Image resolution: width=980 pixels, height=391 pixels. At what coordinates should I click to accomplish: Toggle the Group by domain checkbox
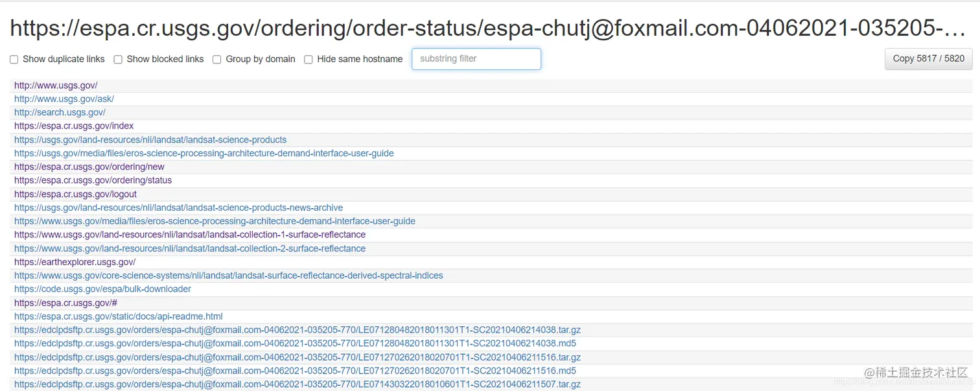click(217, 60)
